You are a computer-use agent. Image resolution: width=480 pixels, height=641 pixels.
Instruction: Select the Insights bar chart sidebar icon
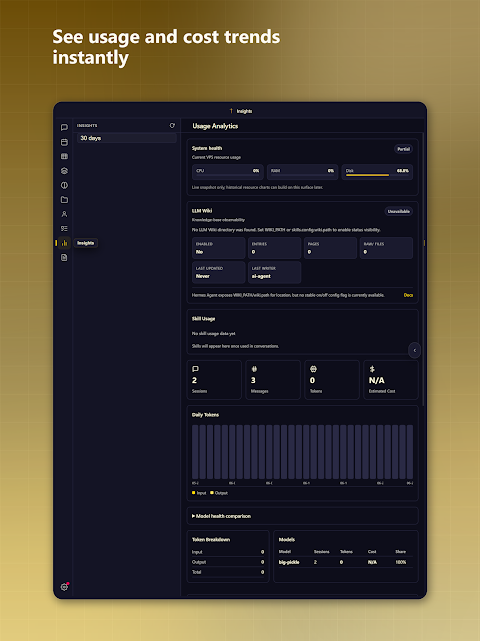[x=64, y=243]
